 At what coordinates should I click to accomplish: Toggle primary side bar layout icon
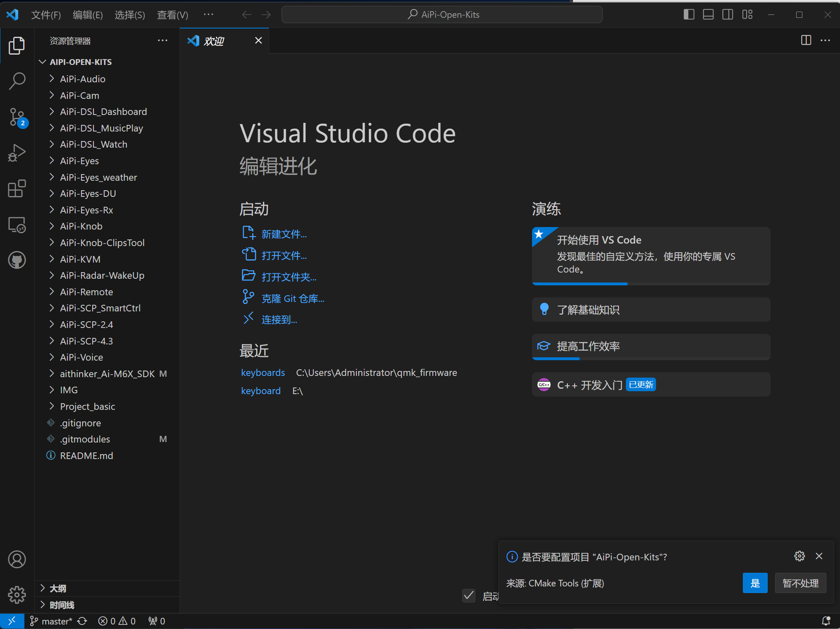[x=689, y=14]
